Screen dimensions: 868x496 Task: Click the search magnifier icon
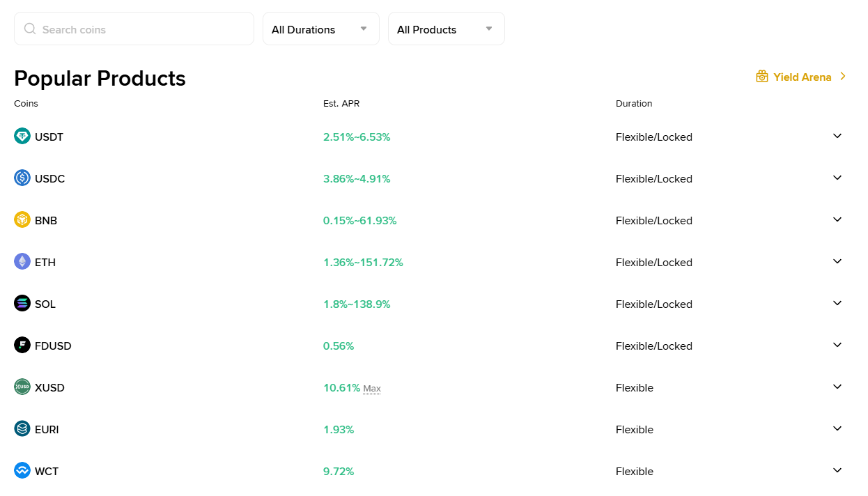click(x=29, y=29)
